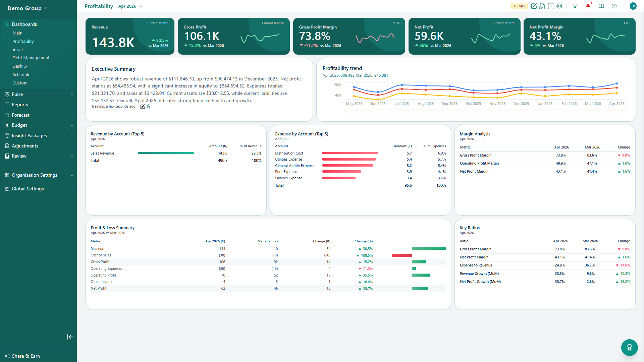Click the add widget plus icon
Viewport: 644px width, 362px height.
click(x=551, y=6)
